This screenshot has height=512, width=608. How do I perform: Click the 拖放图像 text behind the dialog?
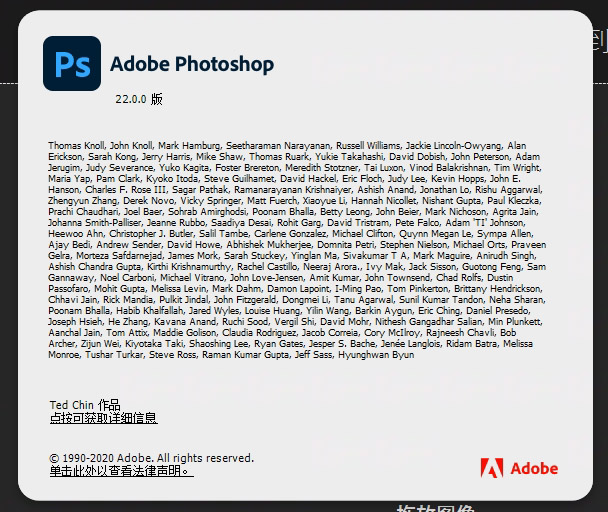pos(437,505)
